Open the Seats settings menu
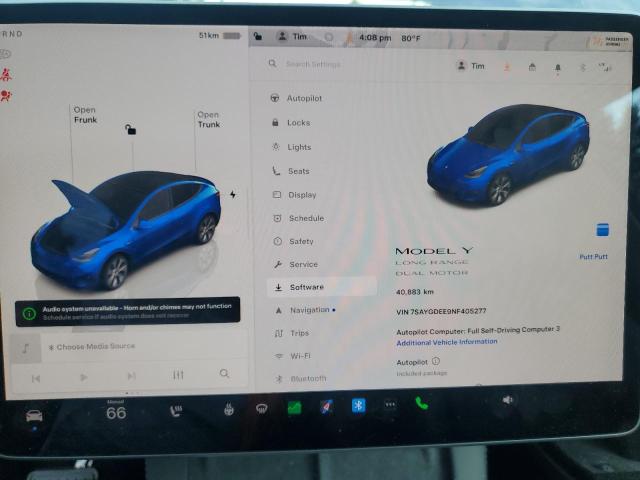This screenshot has height=480, width=640. point(291,171)
